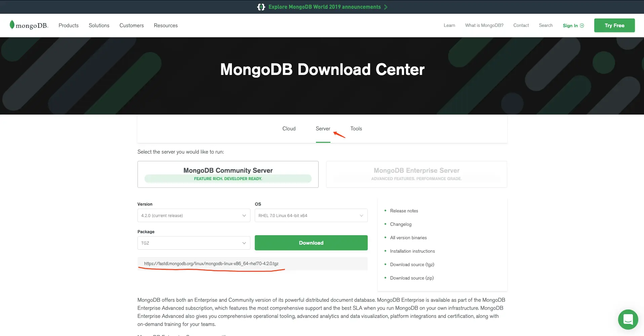
Task: Open the Changelog link
Action: [401, 224]
